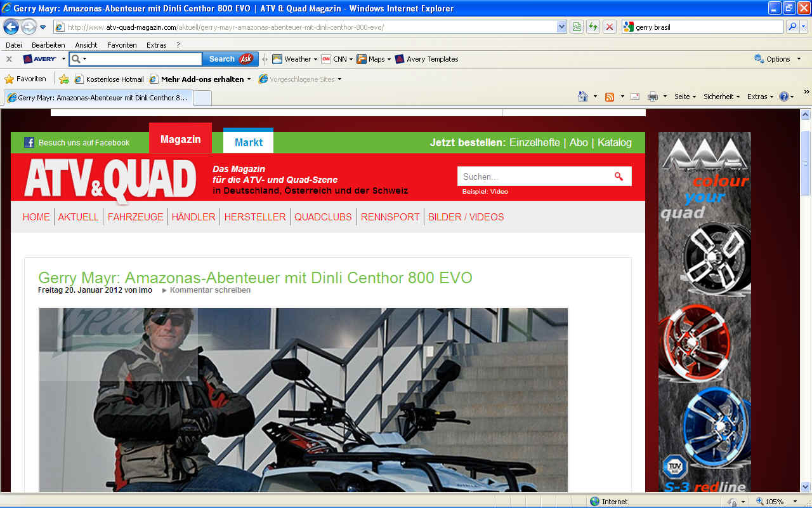The height and width of the screenshot is (508, 812).
Task: Open Vorgeschlagene Sites dropdown
Action: (300, 79)
